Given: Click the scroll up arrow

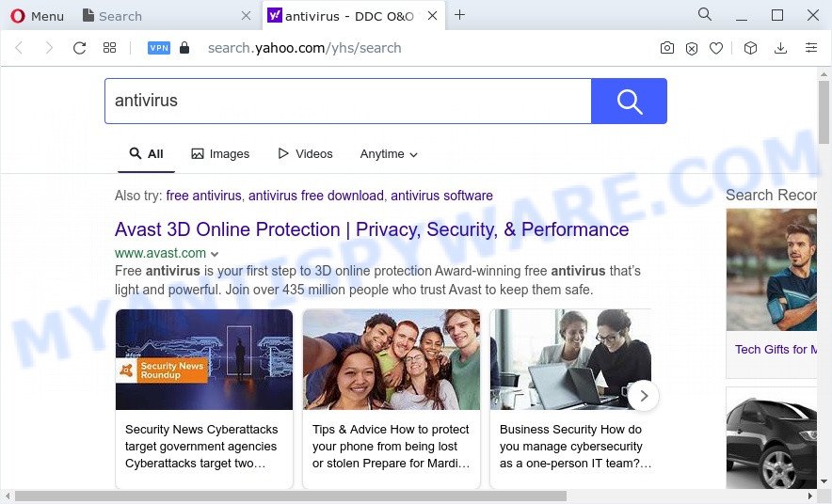Looking at the screenshot, I should pyautogui.click(x=824, y=74).
